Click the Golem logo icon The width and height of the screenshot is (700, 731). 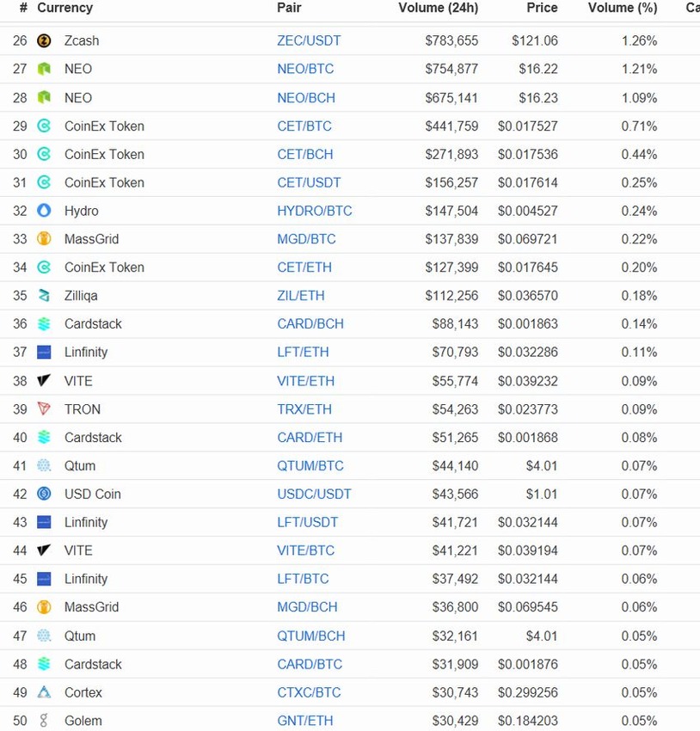[44, 721]
